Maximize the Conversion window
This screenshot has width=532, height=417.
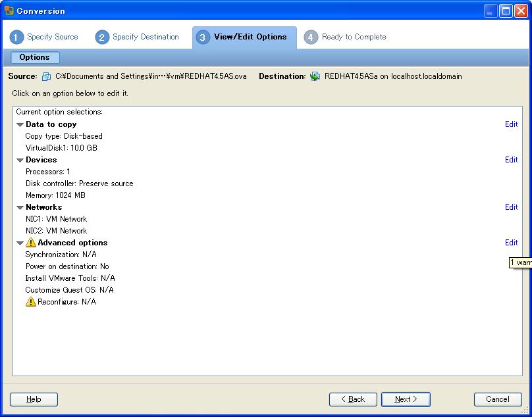click(x=506, y=11)
